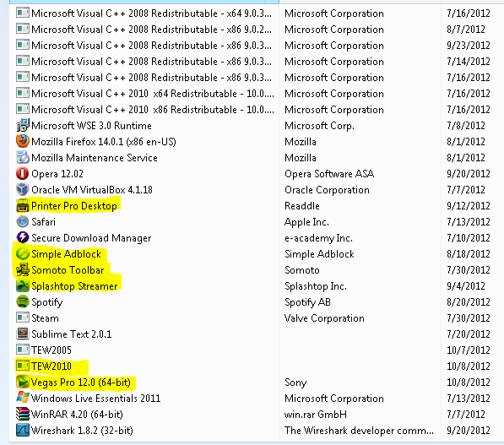Click the "Apple Inc." publisher cell
Viewport: 504px width, 445px height.
pos(306,222)
